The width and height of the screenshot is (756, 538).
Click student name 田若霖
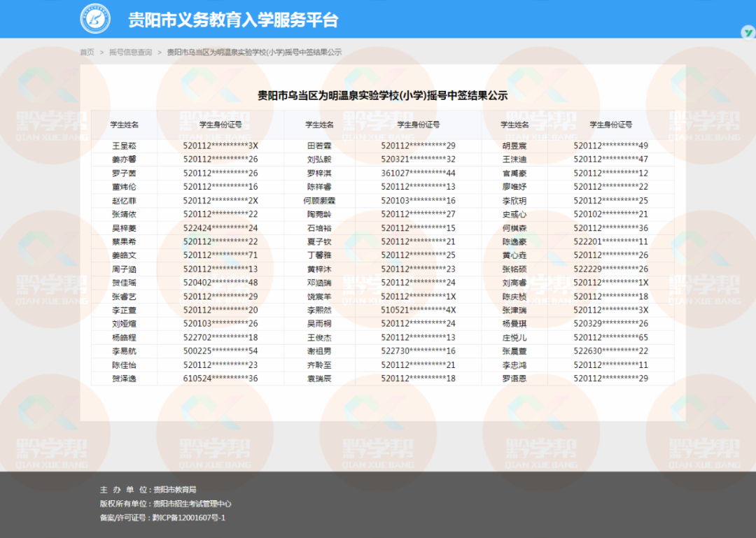[x=319, y=146]
